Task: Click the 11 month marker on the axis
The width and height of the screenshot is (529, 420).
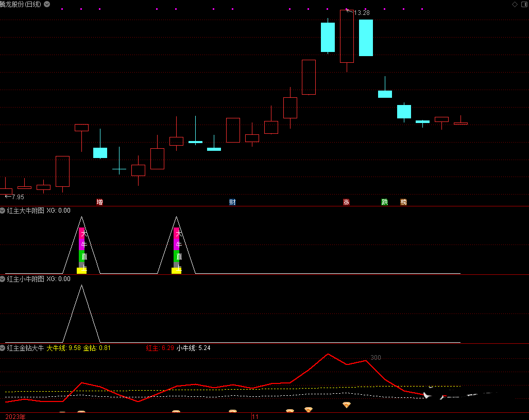Action: (x=255, y=416)
